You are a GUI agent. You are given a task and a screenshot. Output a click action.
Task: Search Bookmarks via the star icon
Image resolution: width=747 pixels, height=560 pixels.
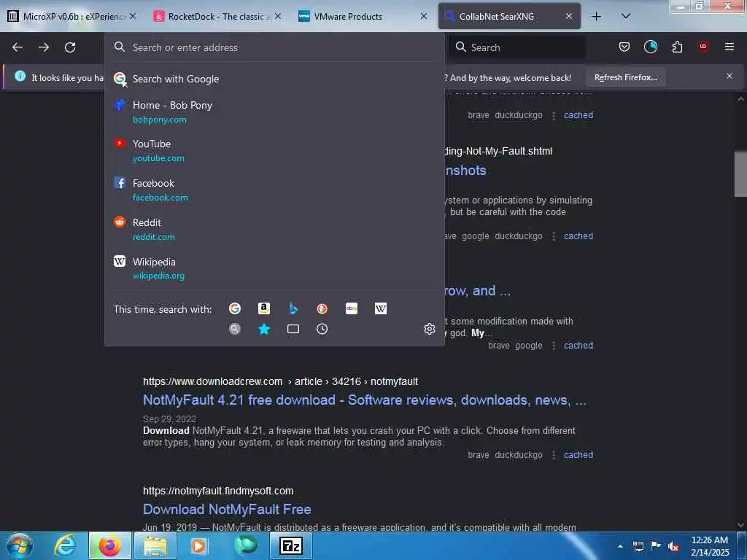pos(264,329)
